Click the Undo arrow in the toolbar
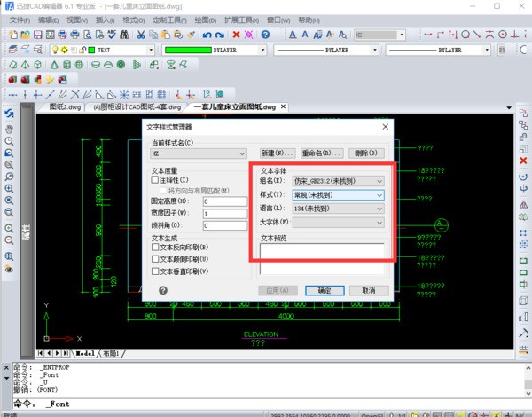 pyautogui.click(x=207, y=35)
